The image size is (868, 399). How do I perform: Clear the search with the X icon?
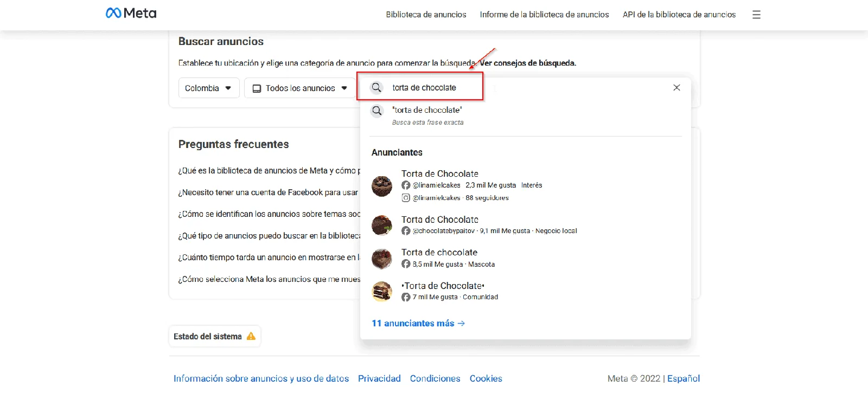pyautogui.click(x=676, y=88)
